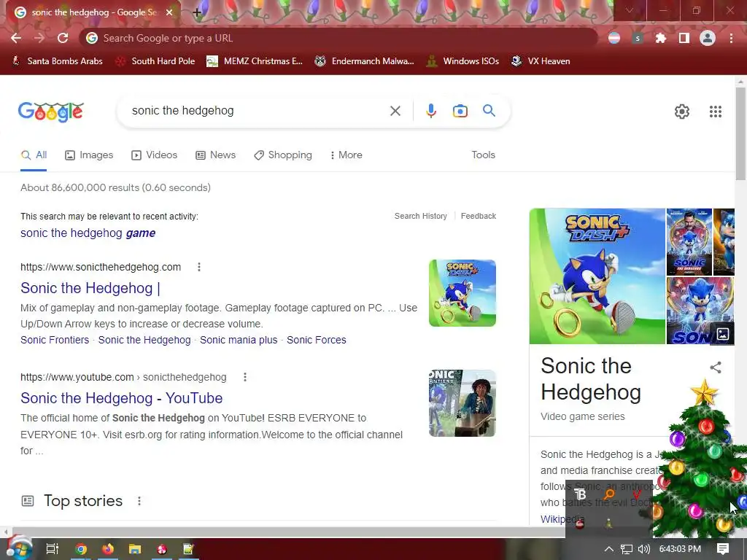The image size is (747, 560).
Task: Go back using the browser back arrow
Action: [x=16, y=38]
